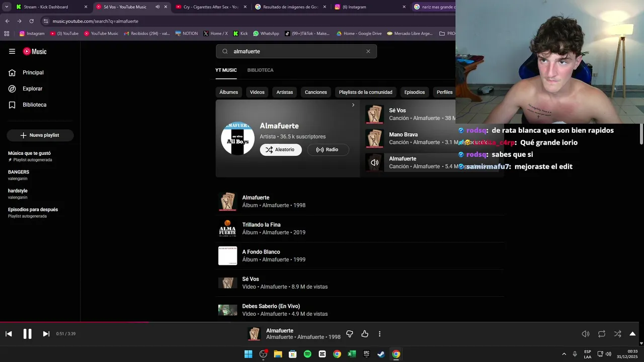Filter results by Canciones
Viewport: 644px width, 362px height.
click(316, 92)
